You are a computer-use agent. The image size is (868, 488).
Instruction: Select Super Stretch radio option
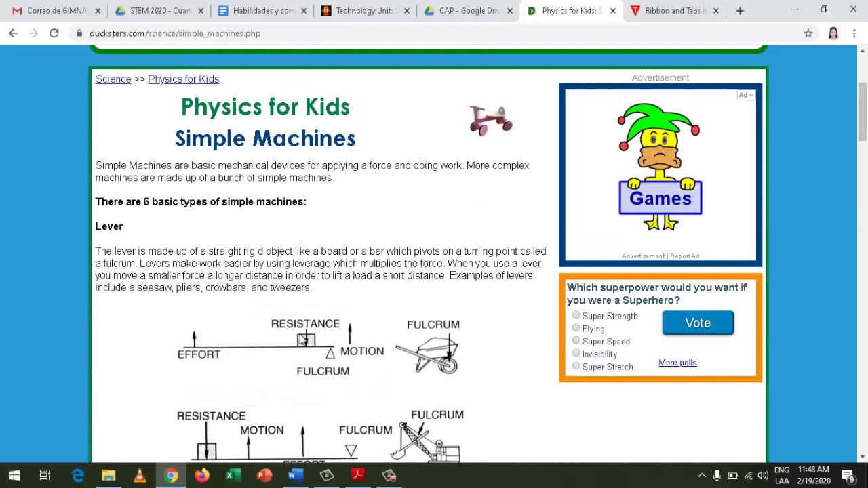point(576,366)
